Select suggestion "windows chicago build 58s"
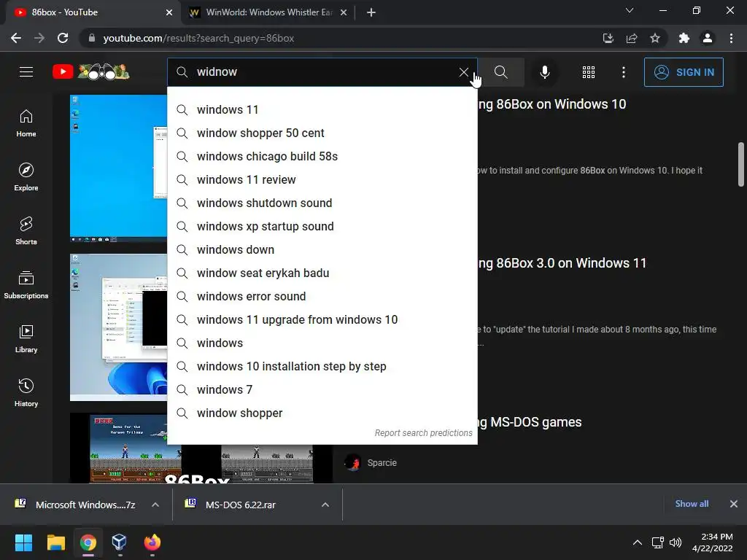Screen dimensions: 747x560 click(322, 156)
